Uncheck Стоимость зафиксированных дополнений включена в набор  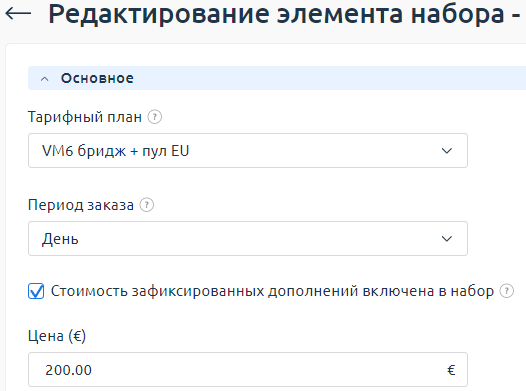pyautogui.click(x=36, y=291)
